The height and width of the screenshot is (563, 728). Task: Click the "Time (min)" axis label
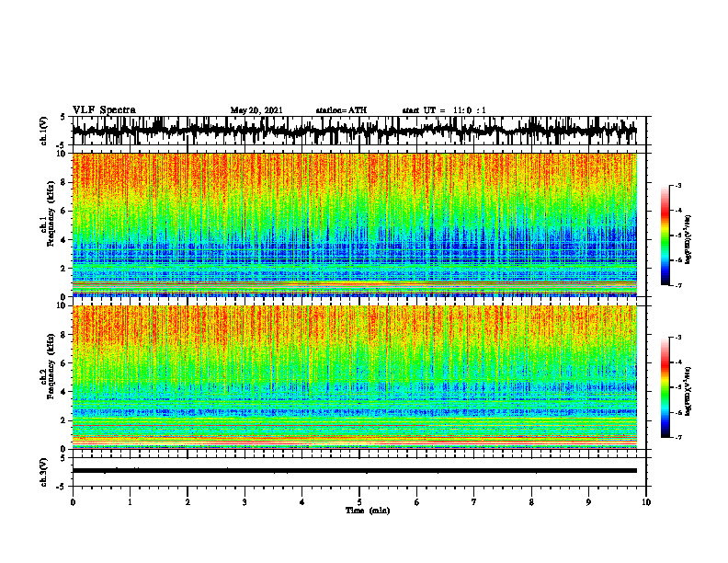click(368, 511)
